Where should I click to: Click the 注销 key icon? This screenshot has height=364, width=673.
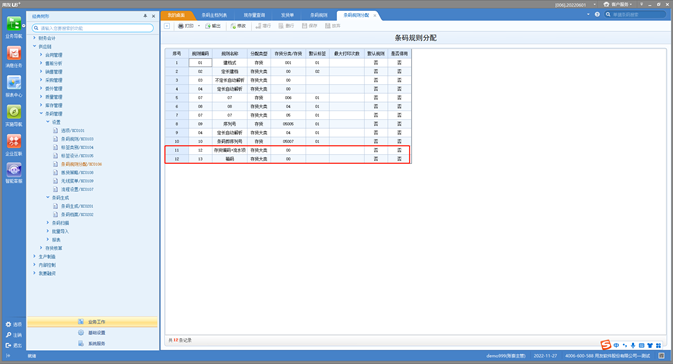pyautogui.click(x=8, y=335)
